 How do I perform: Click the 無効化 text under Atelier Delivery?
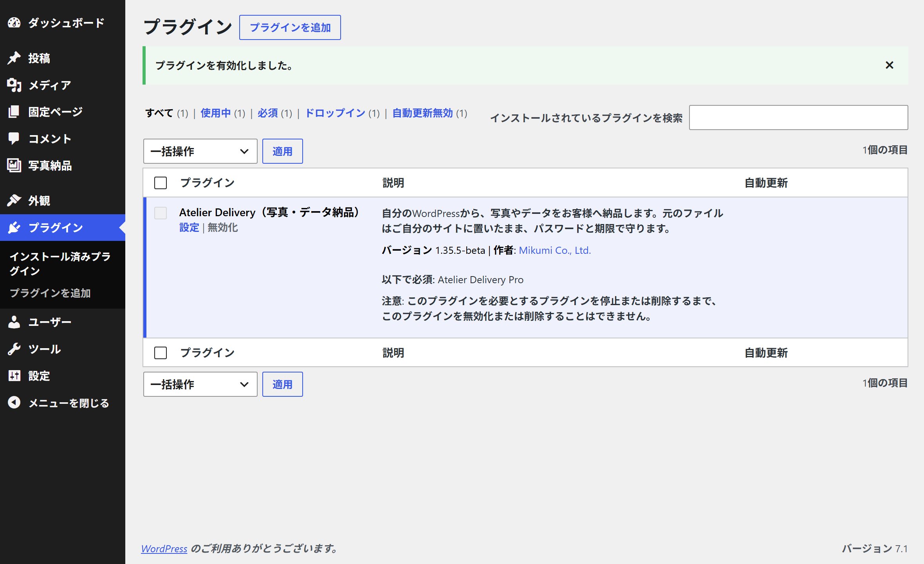coord(222,228)
